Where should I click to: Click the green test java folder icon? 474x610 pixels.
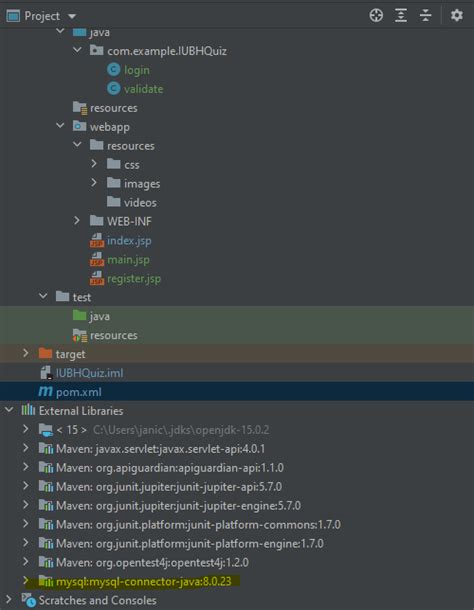pos(79,316)
